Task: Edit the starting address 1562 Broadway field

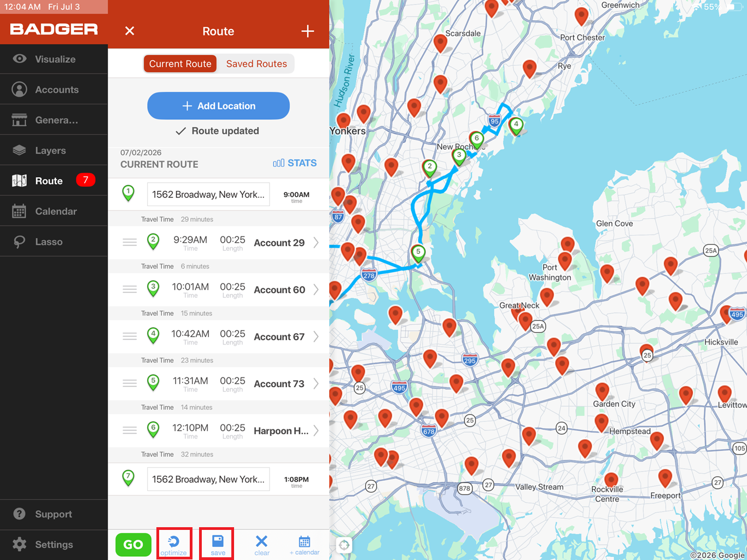Action: click(x=208, y=194)
